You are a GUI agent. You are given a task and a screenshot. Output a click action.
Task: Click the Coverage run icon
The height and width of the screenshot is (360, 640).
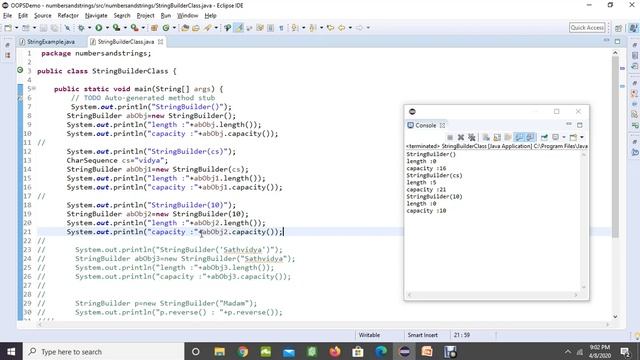pyautogui.click(x=116, y=28)
